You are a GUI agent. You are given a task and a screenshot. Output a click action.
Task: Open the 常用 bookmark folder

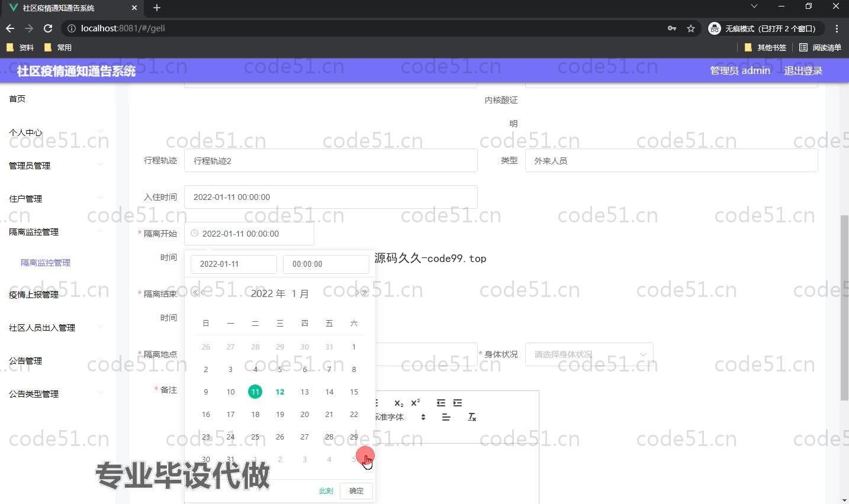[x=58, y=47]
